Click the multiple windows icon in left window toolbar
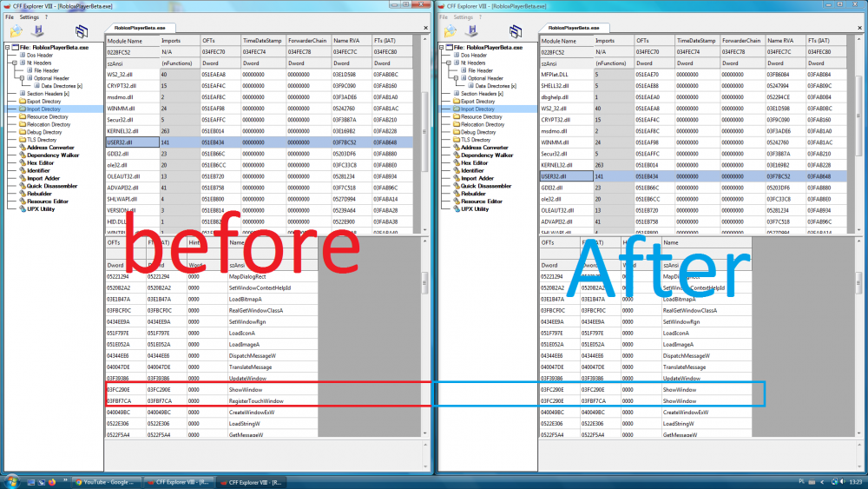The image size is (868, 489). coord(82,32)
